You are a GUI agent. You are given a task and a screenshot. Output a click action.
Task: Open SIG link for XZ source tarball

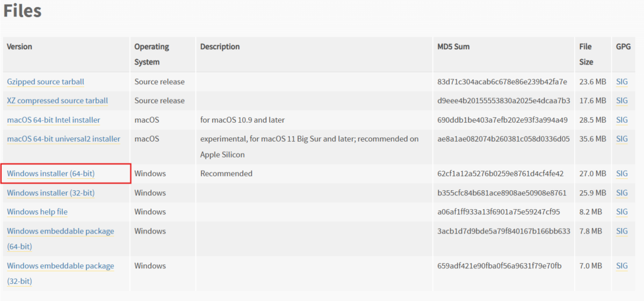622,101
